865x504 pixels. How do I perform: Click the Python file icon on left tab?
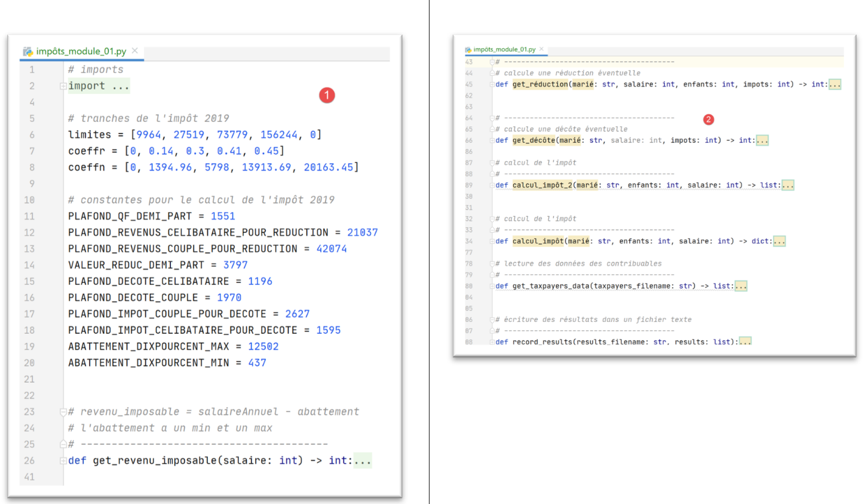[27, 52]
